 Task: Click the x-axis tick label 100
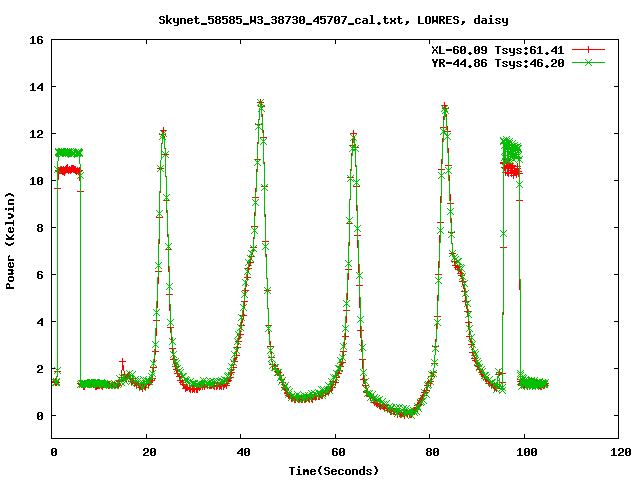(x=527, y=452)
